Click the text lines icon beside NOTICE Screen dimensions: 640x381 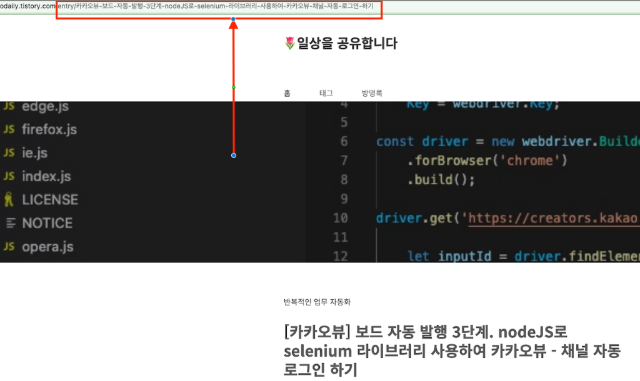click(x=11, y=223)
